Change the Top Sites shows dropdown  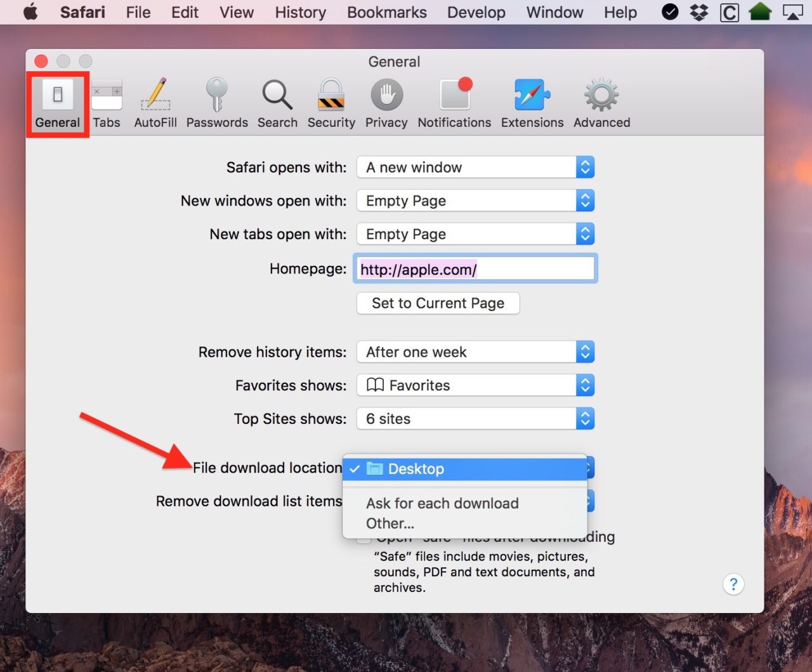[475, 419]
